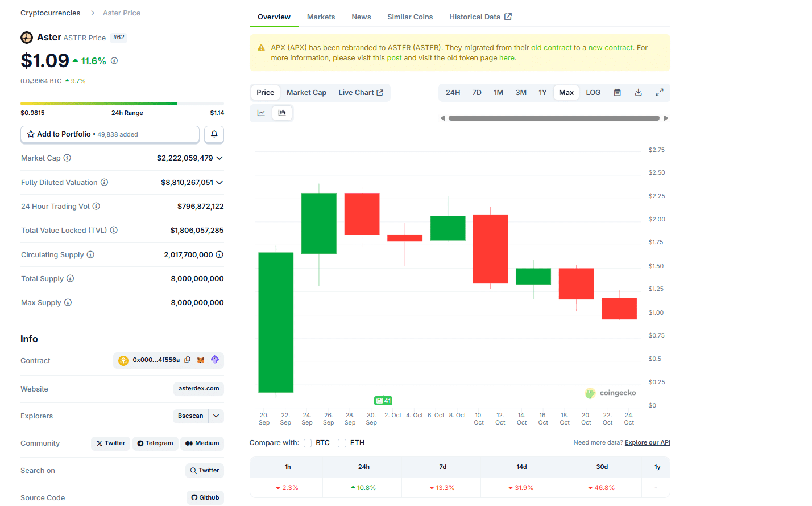Open the info icon beside Circulating Supply label
Screen dimensions: 812x506
coord(90,254)
